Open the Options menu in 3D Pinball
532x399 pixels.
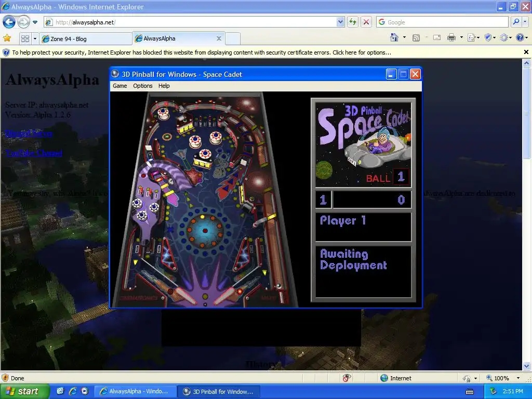[x=142, y=86]
